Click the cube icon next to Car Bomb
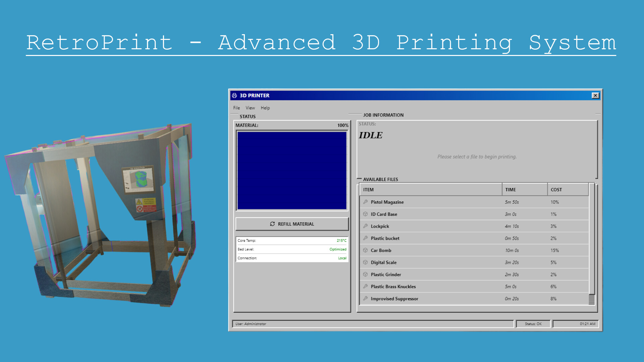This screenshot has width=644, height=362. click(365, 250)
